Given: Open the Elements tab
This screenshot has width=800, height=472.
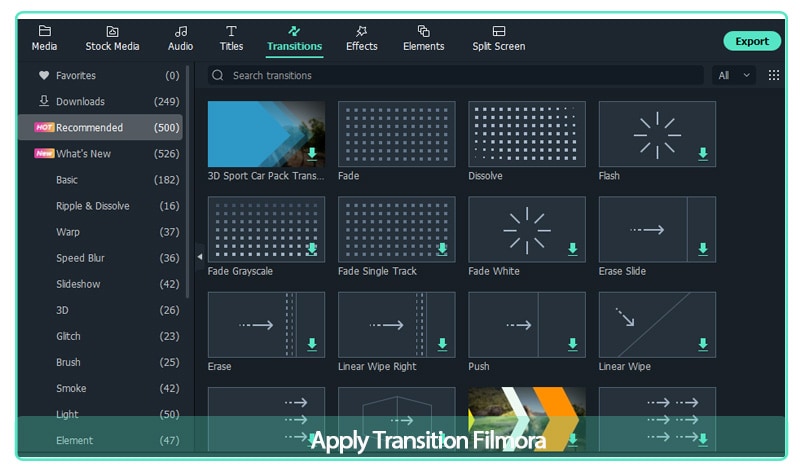Looking at the screenshot, I should point(423,39).
